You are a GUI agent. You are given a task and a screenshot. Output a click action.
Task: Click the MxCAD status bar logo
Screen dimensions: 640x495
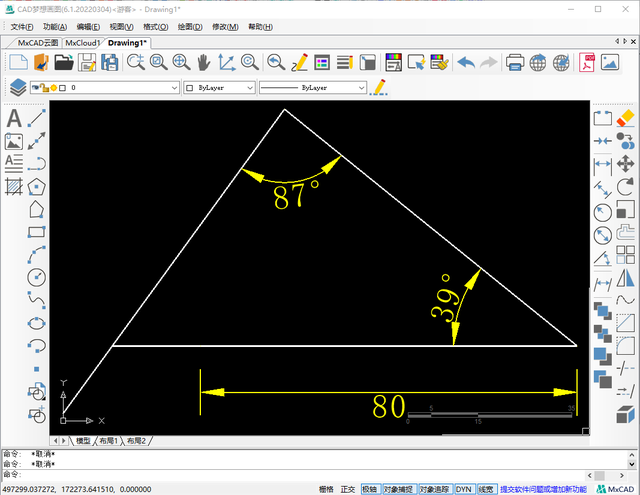615,489
